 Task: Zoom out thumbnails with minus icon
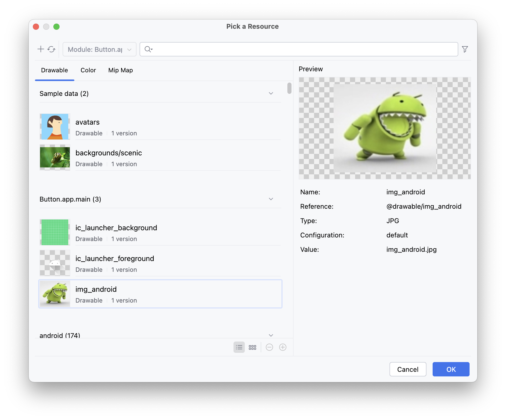point(269,347)
